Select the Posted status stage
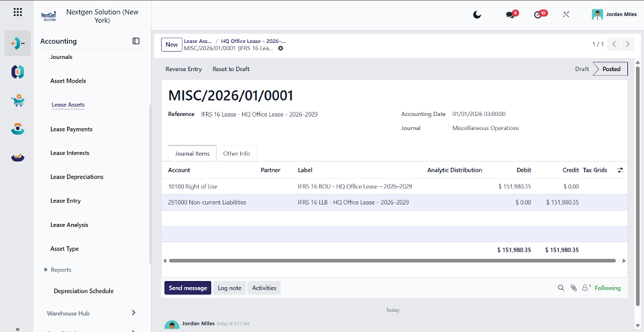Image resolution: width=644 pixels, height=332 pixels. click(x=611, y=69)
